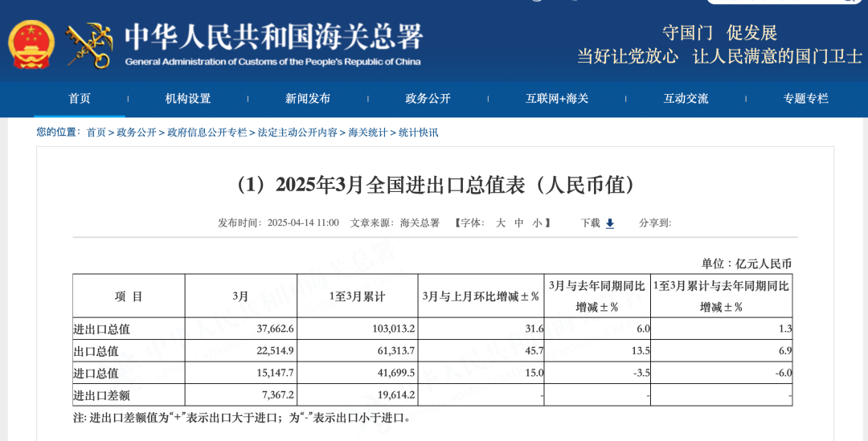Go to 政务公开 breadcrumb link
Viewport: 868px width, 441px height.
click(136, 133)
